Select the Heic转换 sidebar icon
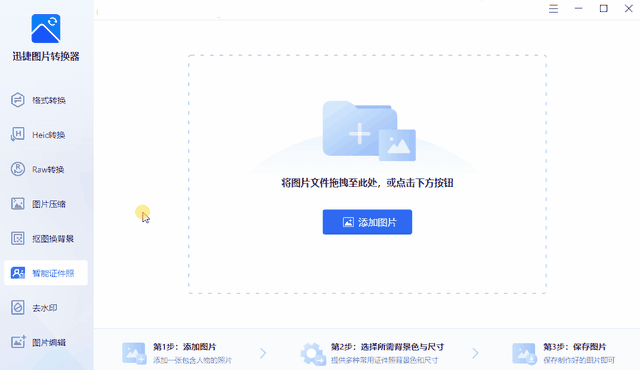Viewport: 640px width, 370px height. tap(18, 135)
